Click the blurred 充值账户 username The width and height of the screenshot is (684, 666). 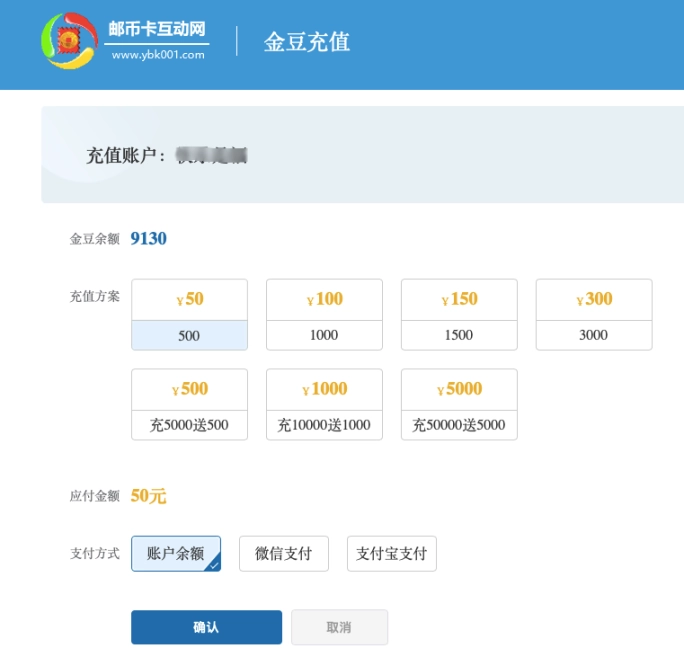click(x=211, y=155)
